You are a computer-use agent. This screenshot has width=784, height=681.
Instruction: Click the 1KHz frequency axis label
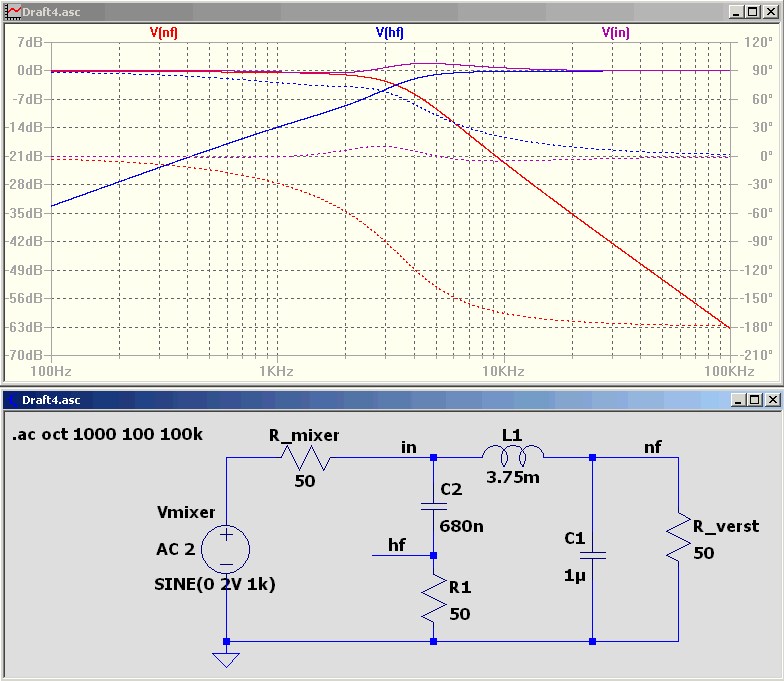tap(276, 371)
